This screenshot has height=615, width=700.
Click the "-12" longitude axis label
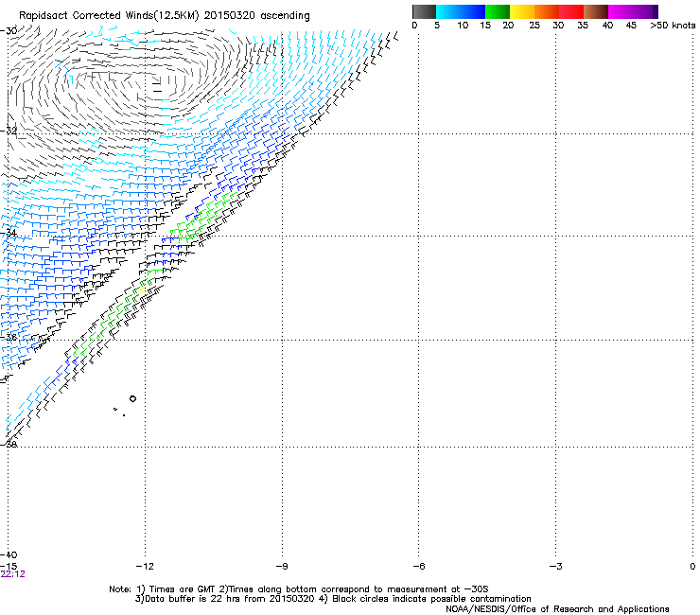pos(144,567)
